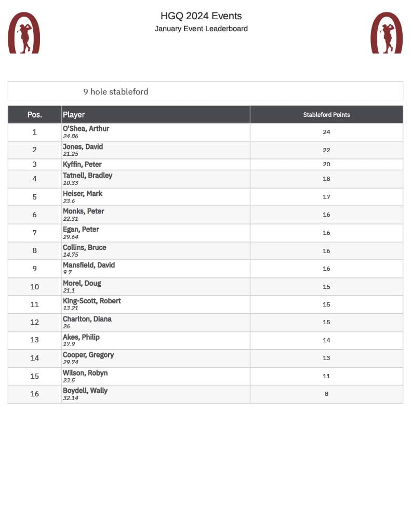
Task: Open player Jones, David
Action: tap(83, 147)
